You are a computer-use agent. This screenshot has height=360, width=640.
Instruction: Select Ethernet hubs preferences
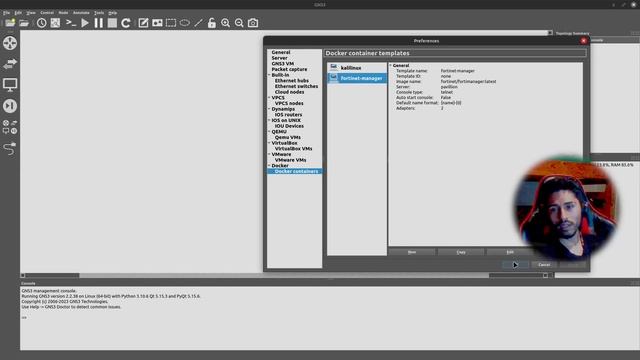[x=292, y=81]
